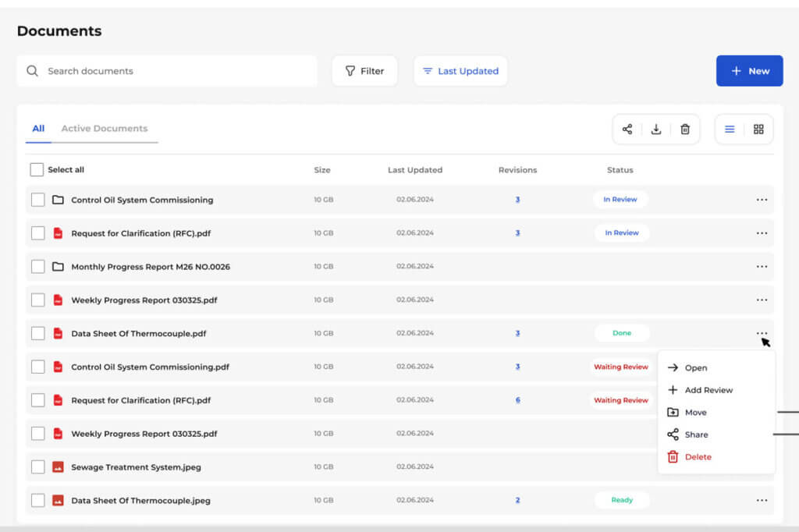
Task: Click the share icon in the toolbar
Action: click(x=627, y=129)
